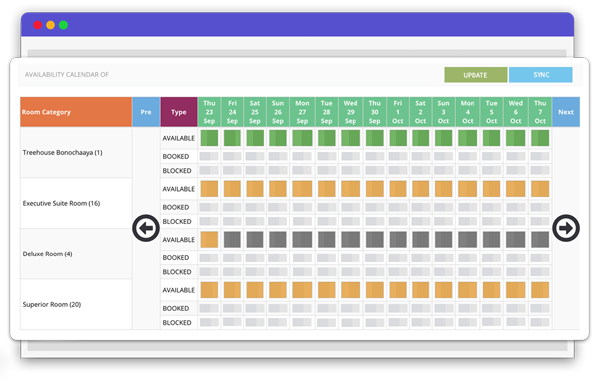Click Deluxe Room gray available cell for Mon 4 Oct
The image size is (600, 379).
tap(468, 239)
